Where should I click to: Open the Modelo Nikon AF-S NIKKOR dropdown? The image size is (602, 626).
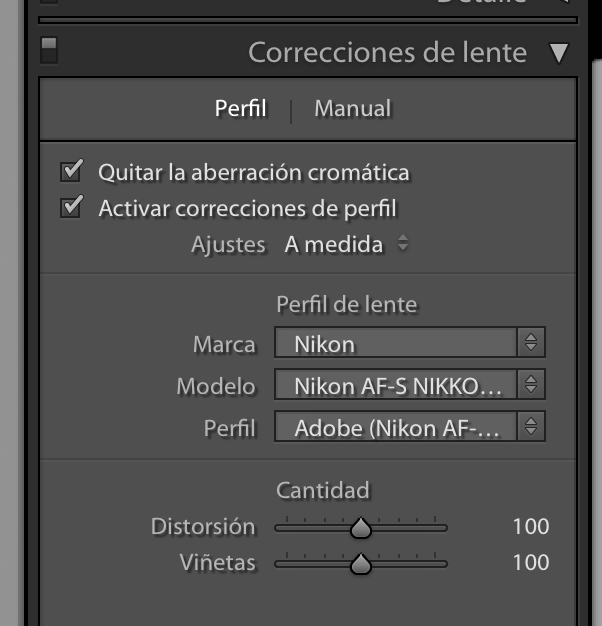point(410,384)
